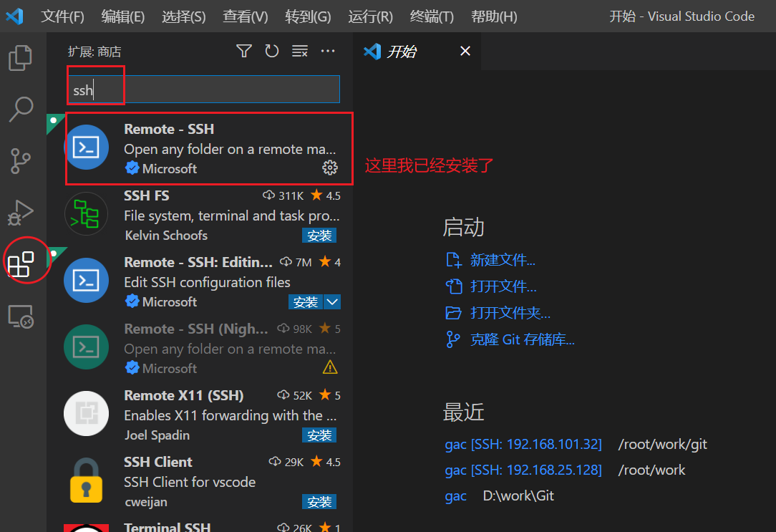Viewport: 776px width, 532px height.
Task: Click the VS Code logo in title bar
Action: [x=15, y=16]
